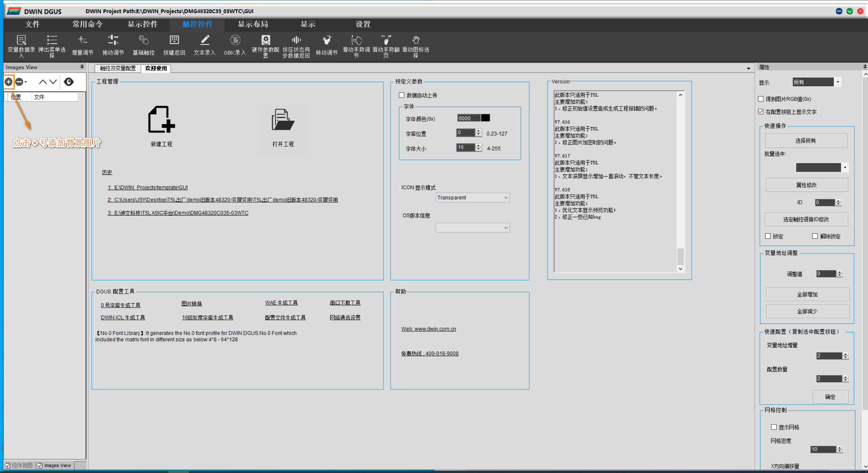Click the 字体颜色(0x) 0000 field

coord(469,118)
